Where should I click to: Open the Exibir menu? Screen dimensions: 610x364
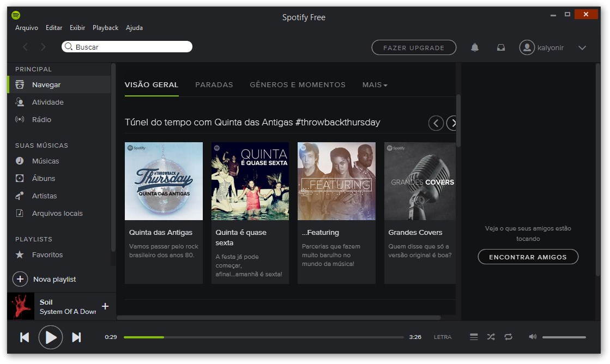click(x=77, y=28)
